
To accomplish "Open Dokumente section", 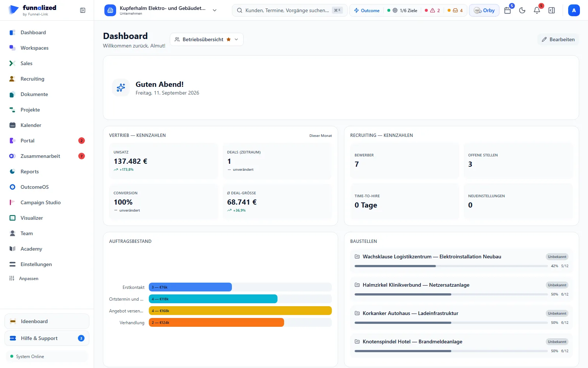I will pos(47,94).
